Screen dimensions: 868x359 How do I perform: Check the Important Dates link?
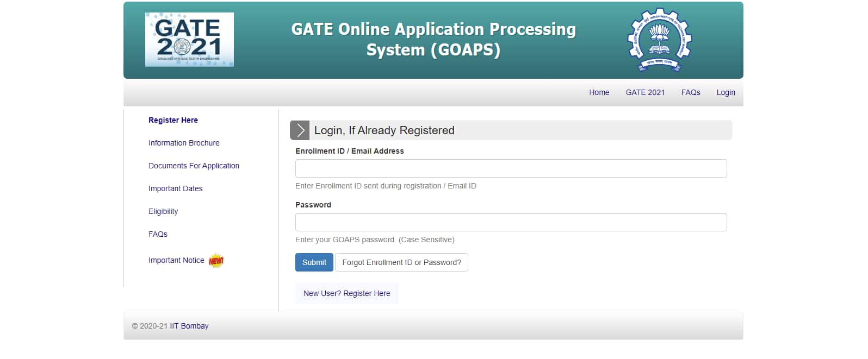pos(175,188)
